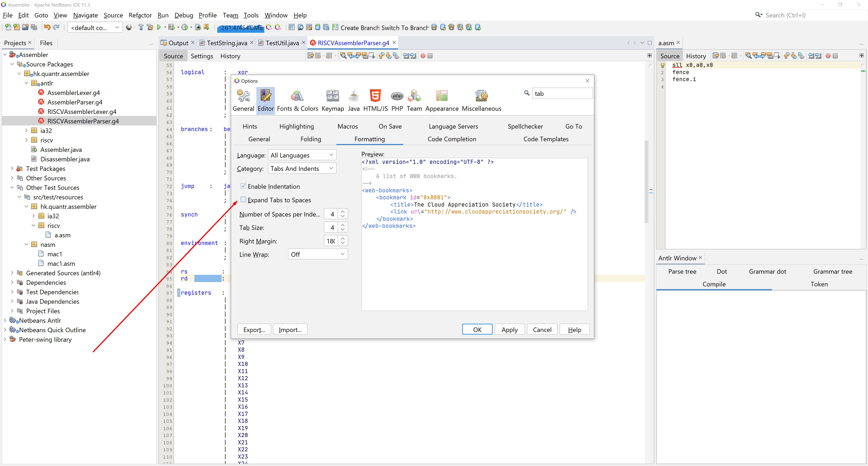
Task: Open Java category in Options
Action: pos(353,100)
